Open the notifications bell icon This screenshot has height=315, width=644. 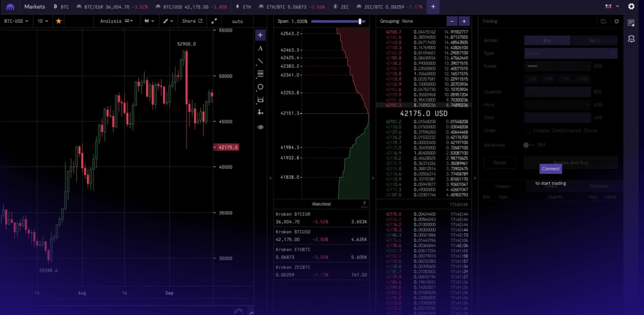tap(631, 38)
